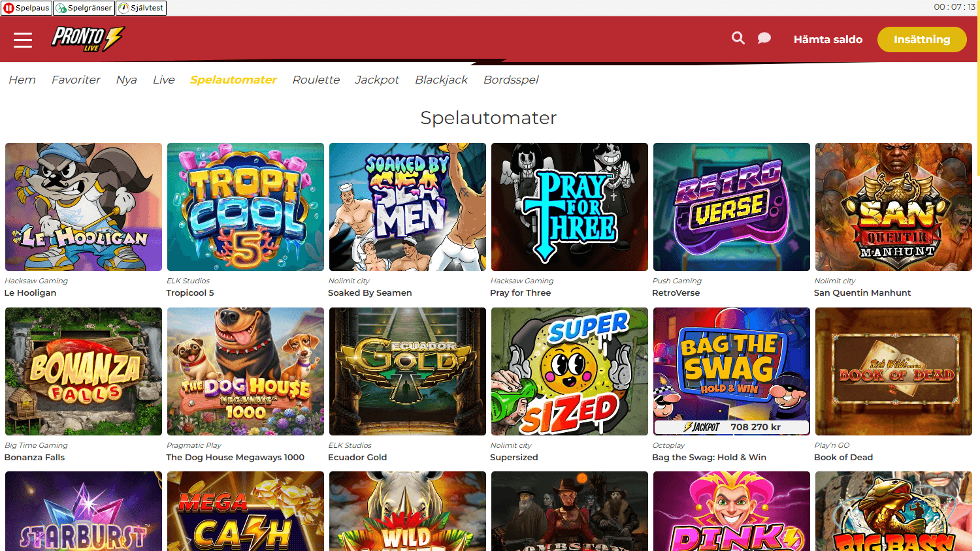This screenshot has width=980, height=551.
Task: Open the Tombstone western game tile
Action: tap(570, 511)
